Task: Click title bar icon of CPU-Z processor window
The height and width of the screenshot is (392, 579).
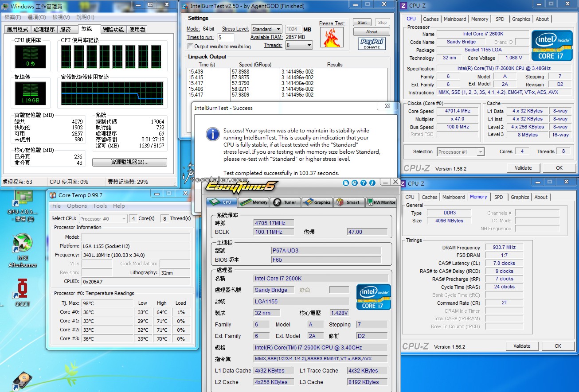Action: (403, 6)
